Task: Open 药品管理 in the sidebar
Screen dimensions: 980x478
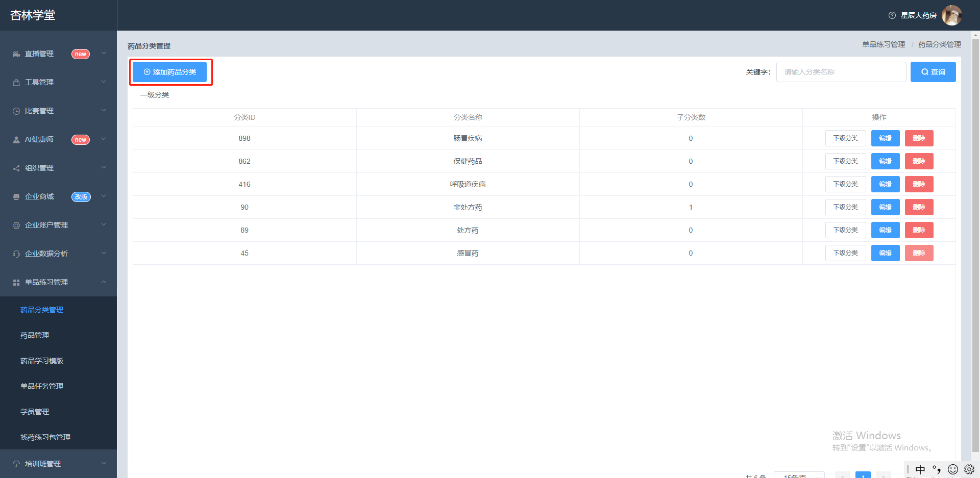Action: [35, 335]
